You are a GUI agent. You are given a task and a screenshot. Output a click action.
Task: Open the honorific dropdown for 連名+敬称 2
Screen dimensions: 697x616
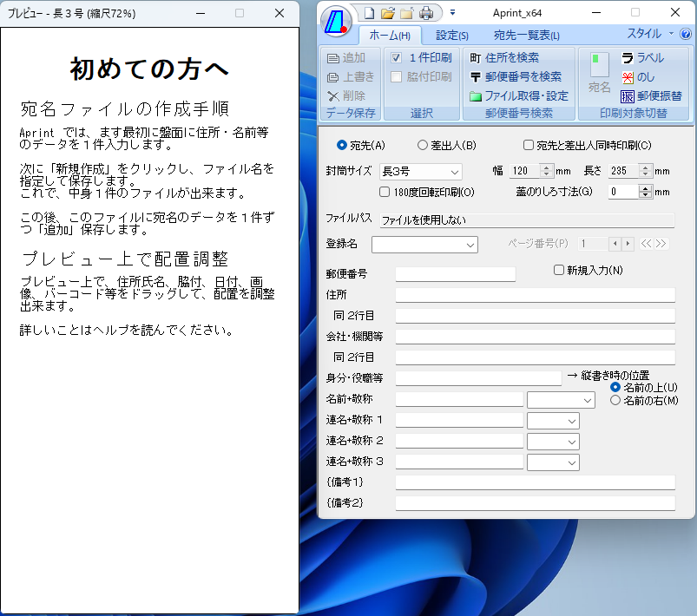(553, 442)
